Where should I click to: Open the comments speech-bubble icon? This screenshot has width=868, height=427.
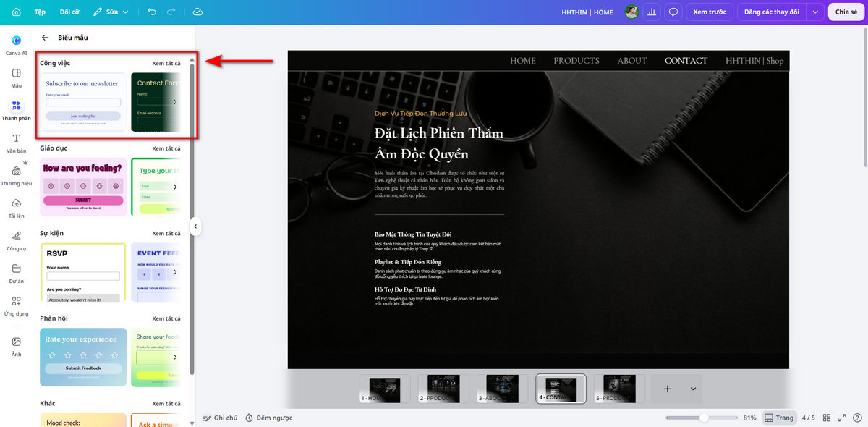click(x=673, y=12)
